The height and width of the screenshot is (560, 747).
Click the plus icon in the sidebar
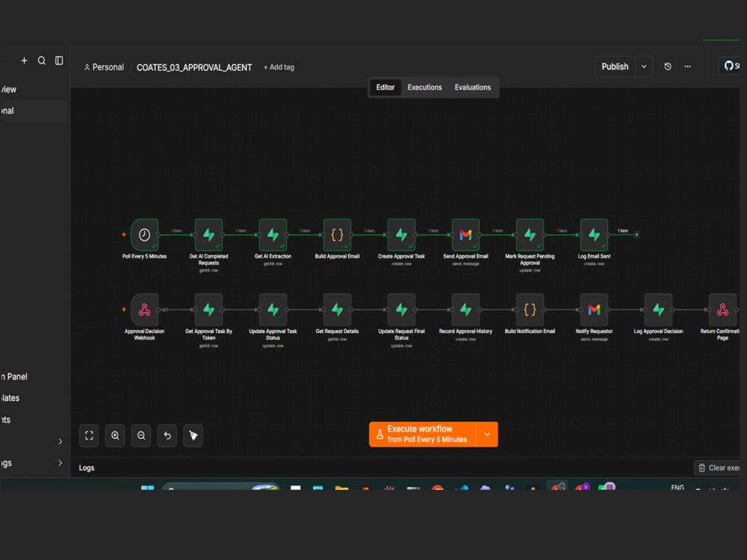click(x=25, y=60)
